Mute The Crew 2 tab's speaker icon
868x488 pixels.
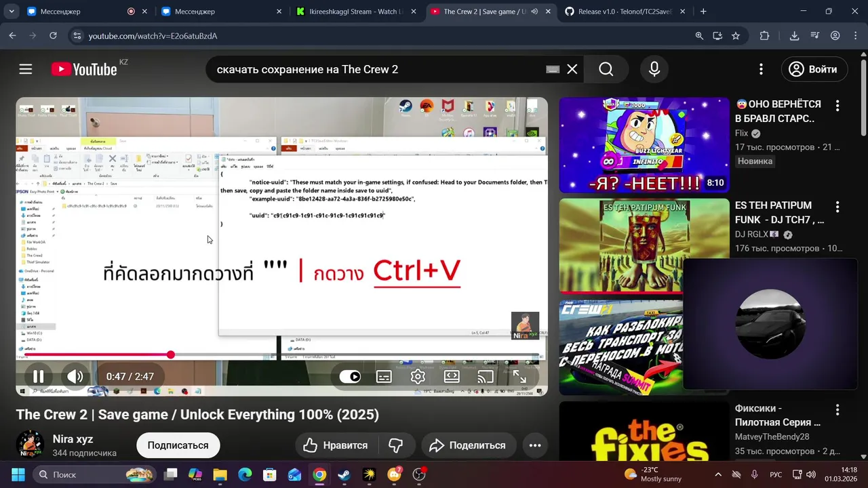point(534,12)
